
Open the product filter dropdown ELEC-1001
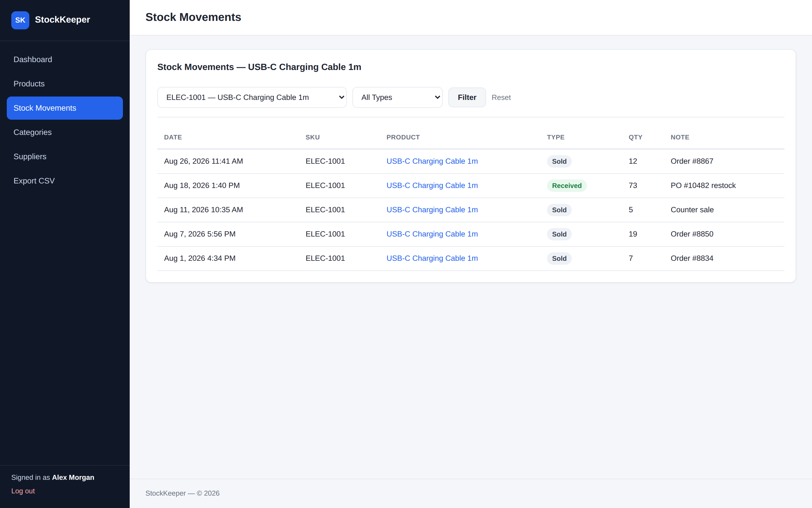(x=252, y=97)
